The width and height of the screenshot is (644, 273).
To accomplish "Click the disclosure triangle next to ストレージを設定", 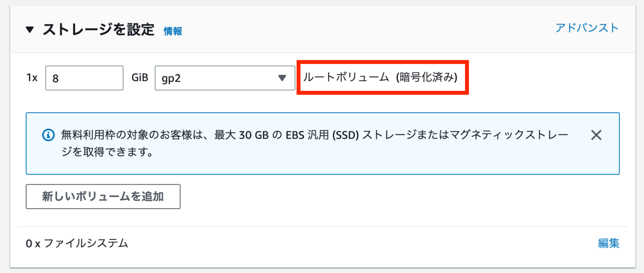I will click(x=30, y=29).
